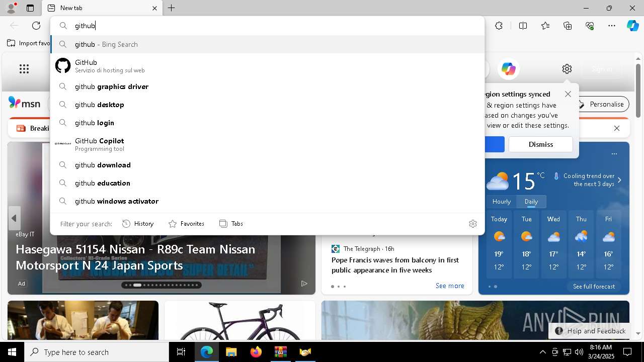The width and height of the screenshot is (644, 362).
Task: Open weather card more options
Action: coord(614,154)
